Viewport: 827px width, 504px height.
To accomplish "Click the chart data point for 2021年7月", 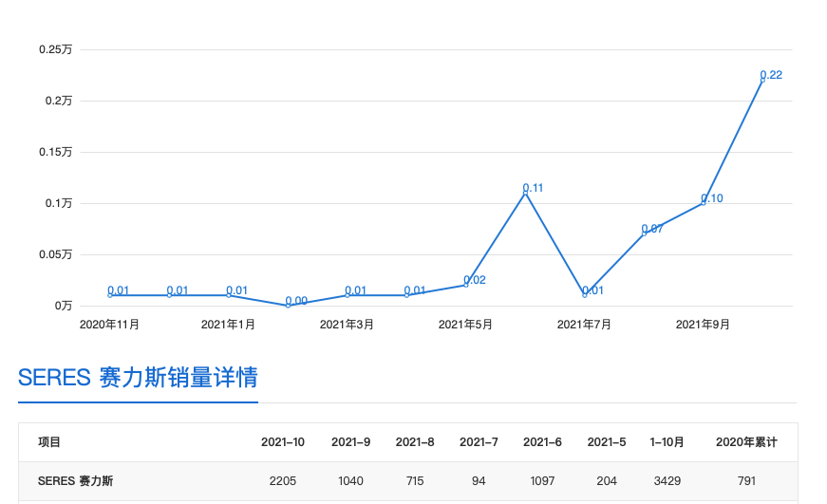I will click(584, 296).
